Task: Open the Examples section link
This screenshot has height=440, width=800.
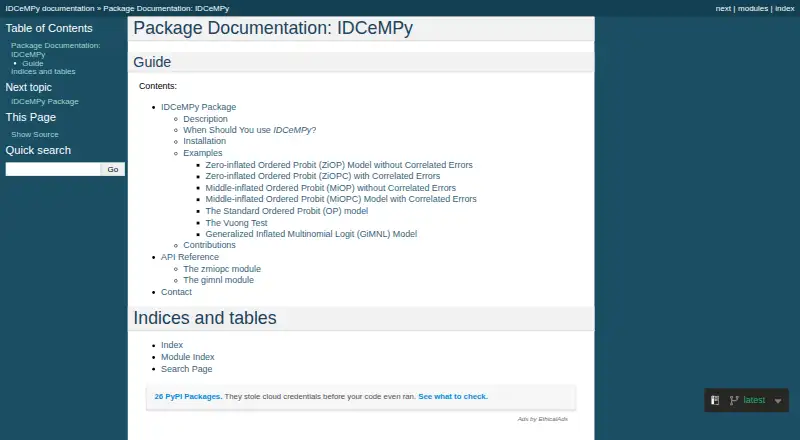Action: pos(203,153)
